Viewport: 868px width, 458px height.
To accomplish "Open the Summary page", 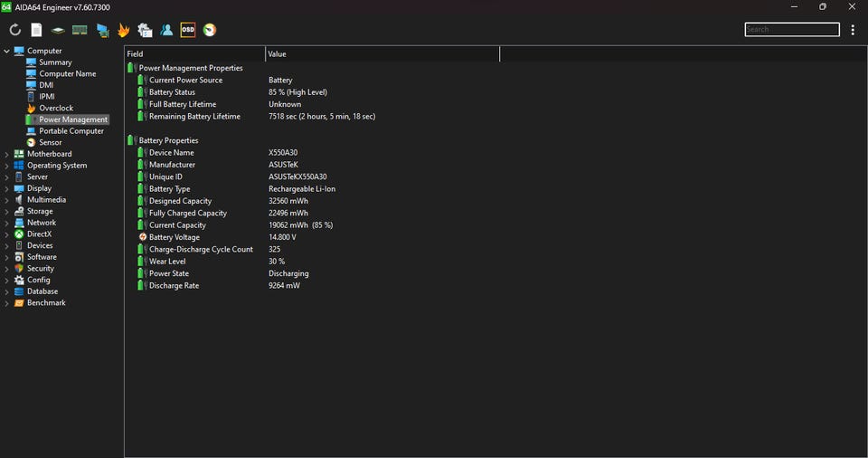I will pyautogui.click(x=55, y=62).
